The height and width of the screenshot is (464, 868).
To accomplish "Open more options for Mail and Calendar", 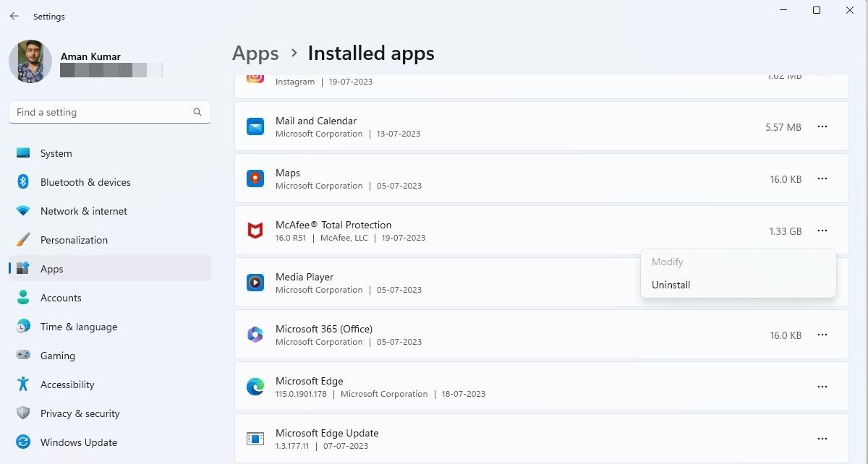I will pyautogui.click(x=822, y=126).
